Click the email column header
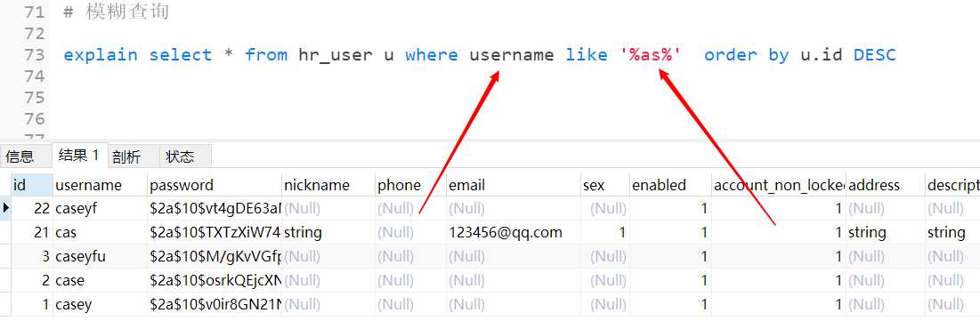This screenshot has width=980, height=329. 513,186
